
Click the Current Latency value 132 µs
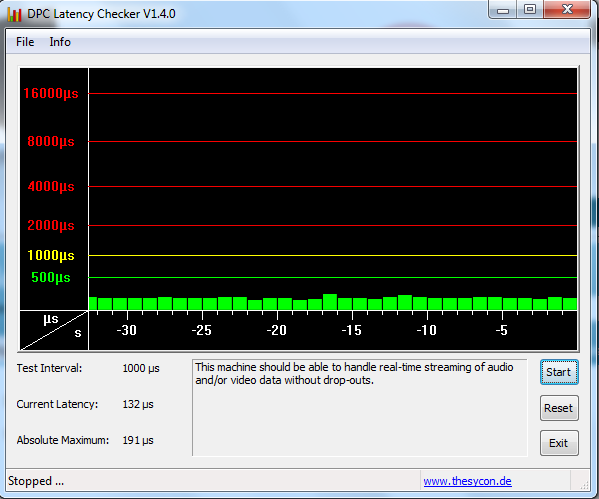(x=138, y=404)
